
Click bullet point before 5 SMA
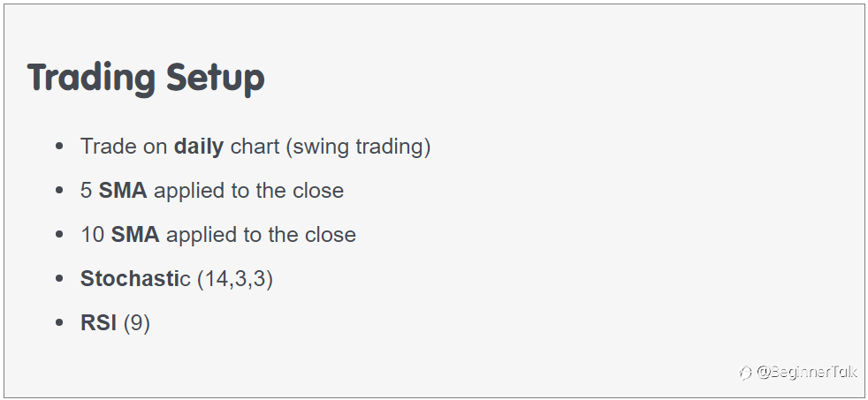click(x=60, y=191)
